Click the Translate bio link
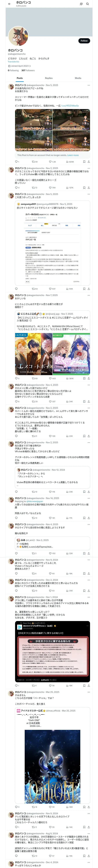Screen dimensions: 98x868 (x=14, y=62)
